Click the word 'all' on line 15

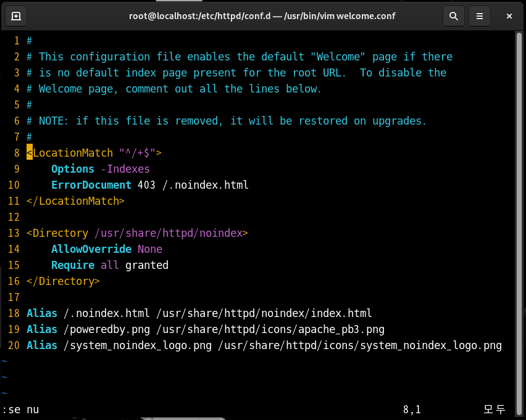point(110,265)
